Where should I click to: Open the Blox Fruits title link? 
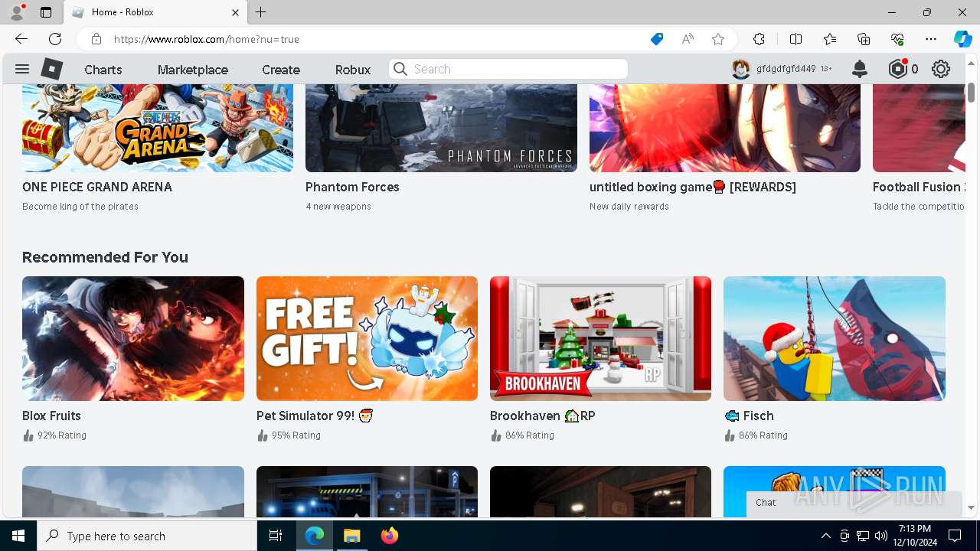pos(51,416)
